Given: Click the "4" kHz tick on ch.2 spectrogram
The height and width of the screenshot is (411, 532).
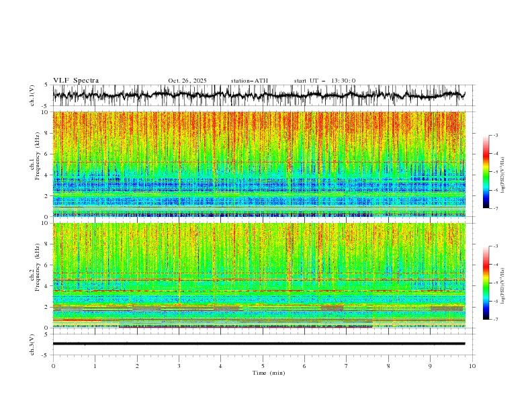Looking at the screenshot, I should click(47, 286).
